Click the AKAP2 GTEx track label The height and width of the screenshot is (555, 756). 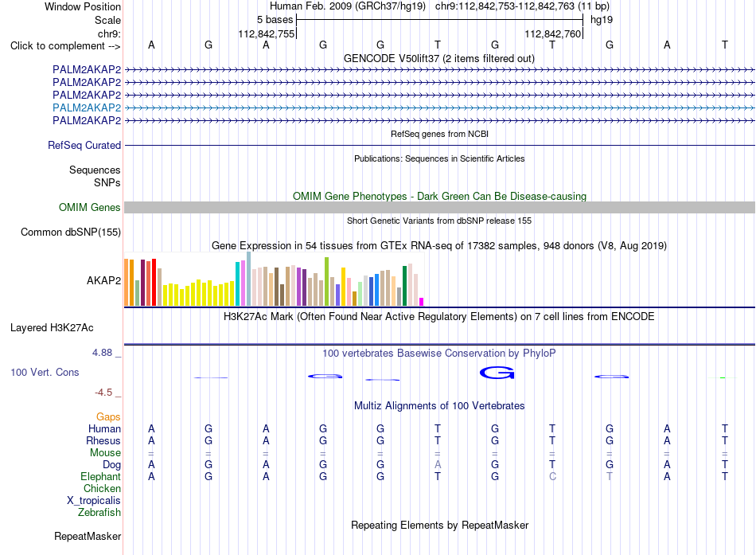tap(103, 280)
